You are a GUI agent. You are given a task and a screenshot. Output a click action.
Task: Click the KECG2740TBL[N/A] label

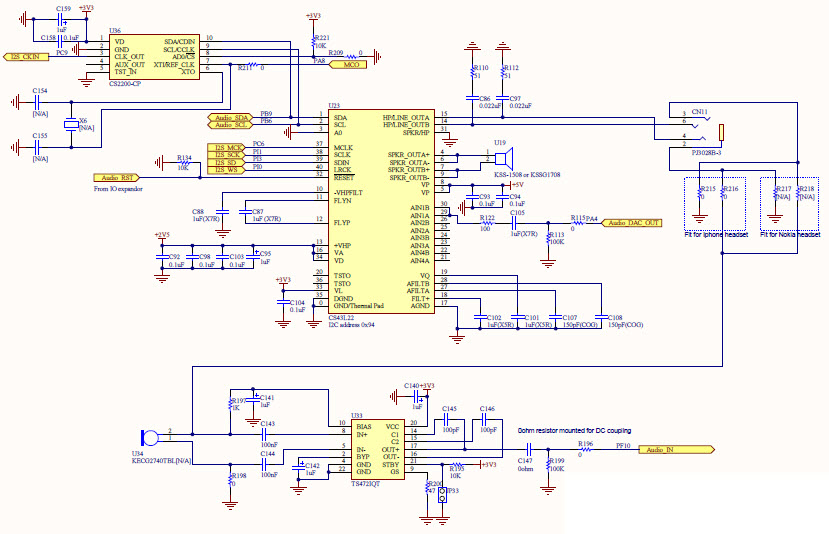click(161, 461)
